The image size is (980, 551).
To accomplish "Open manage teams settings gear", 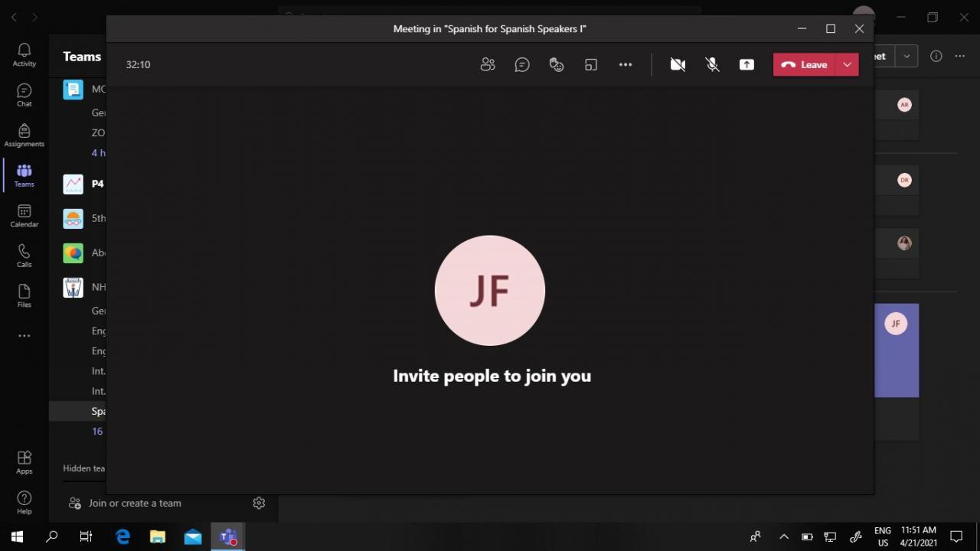I will pyautogui.click(x=259, y=503).
